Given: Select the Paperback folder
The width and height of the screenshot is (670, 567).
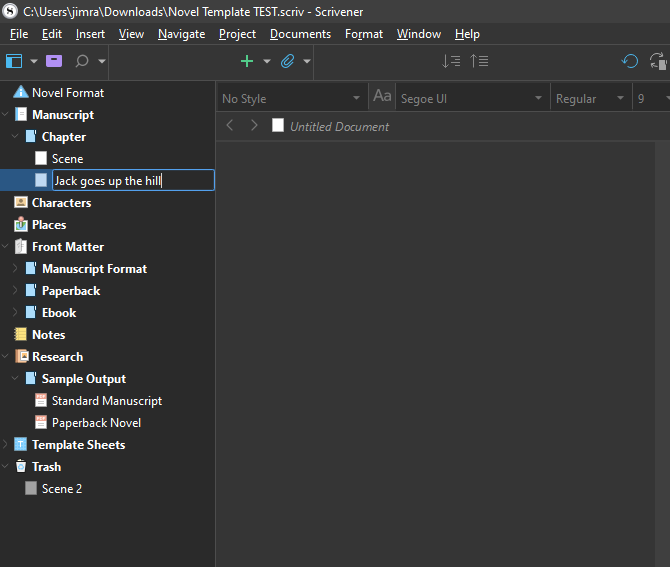Looking at the screenshot, I should [71, 291].
